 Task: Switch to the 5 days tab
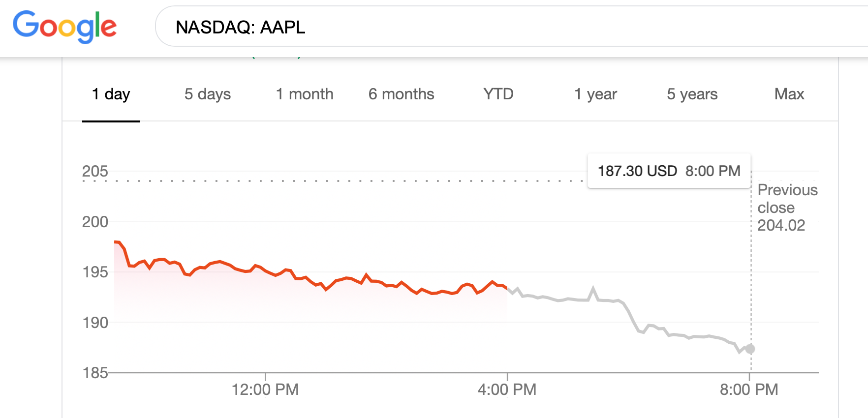point(207,94)
